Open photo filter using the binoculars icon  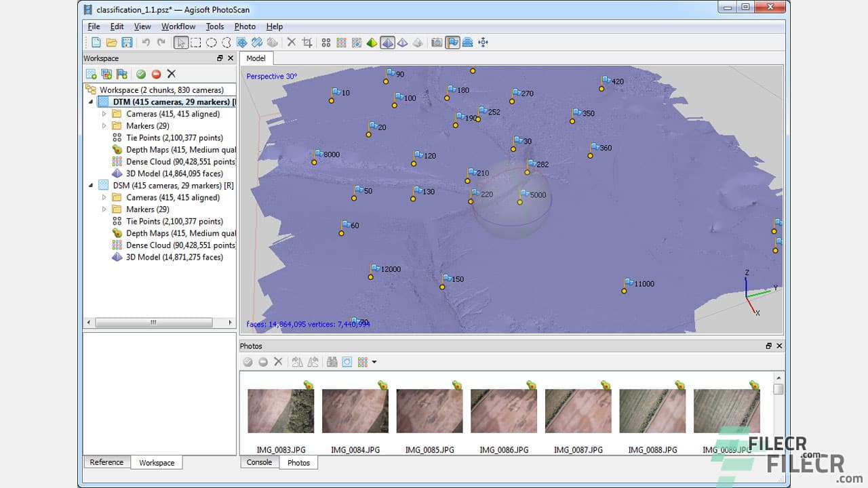(x=332, y=361)
